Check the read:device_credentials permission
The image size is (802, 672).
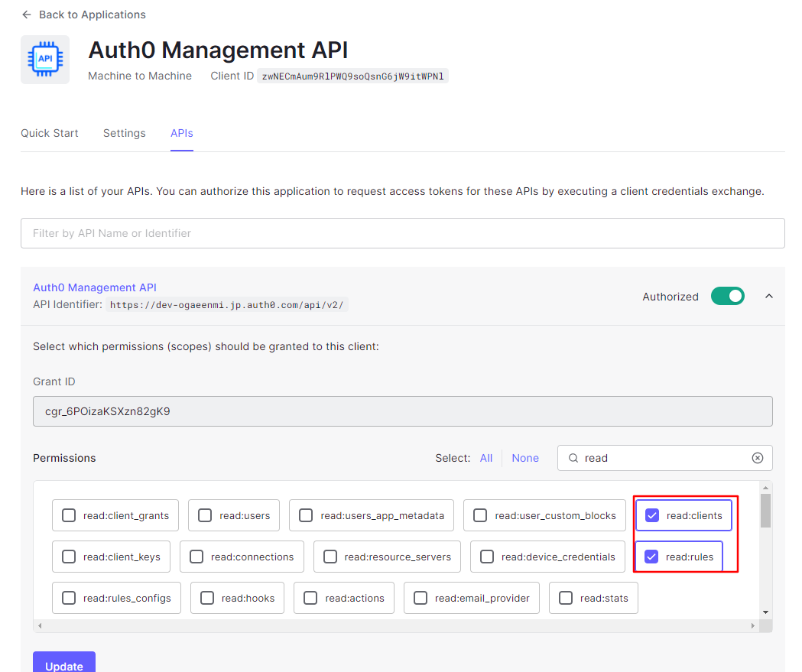487,557
